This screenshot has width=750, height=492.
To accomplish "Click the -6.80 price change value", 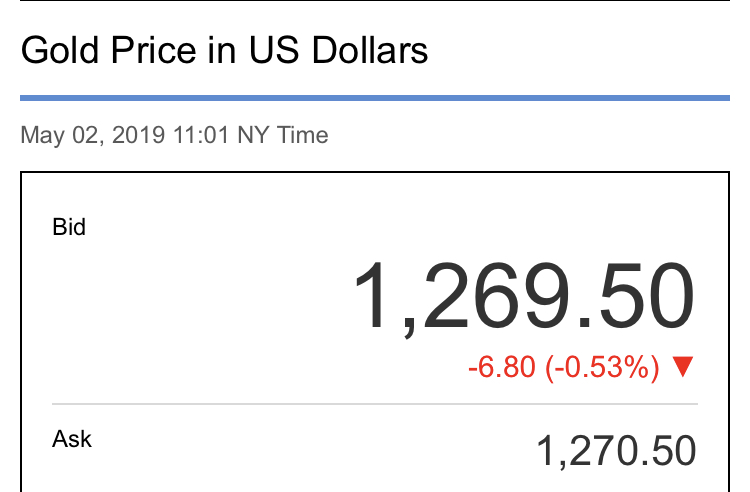I will pyautogui.click(x=501, y=367).
